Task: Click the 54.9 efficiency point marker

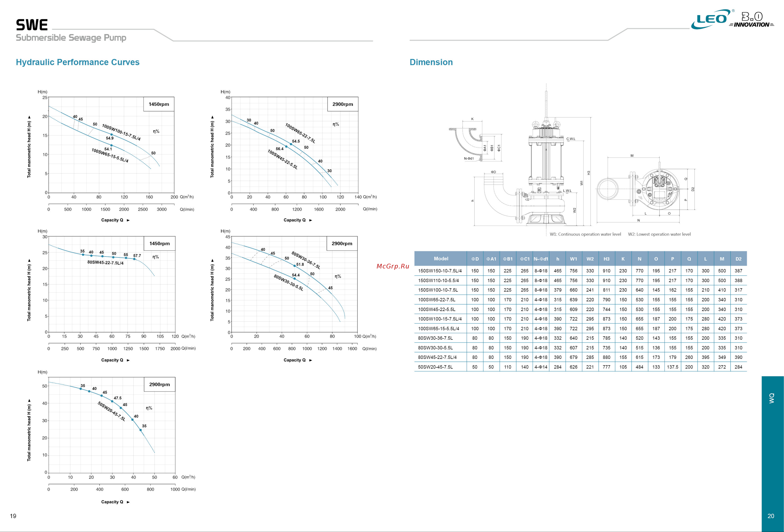Action: click(x=112, y=135)
